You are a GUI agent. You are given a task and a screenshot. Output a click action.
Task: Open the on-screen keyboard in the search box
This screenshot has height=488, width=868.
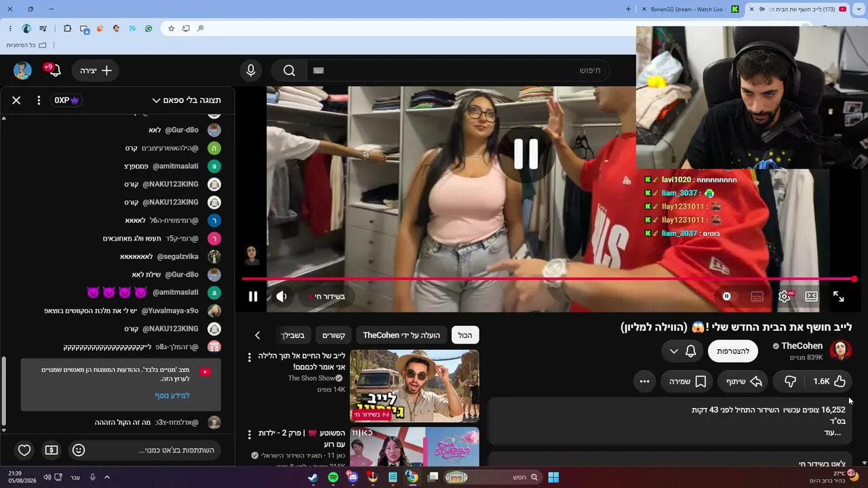[x=319, y=70]
